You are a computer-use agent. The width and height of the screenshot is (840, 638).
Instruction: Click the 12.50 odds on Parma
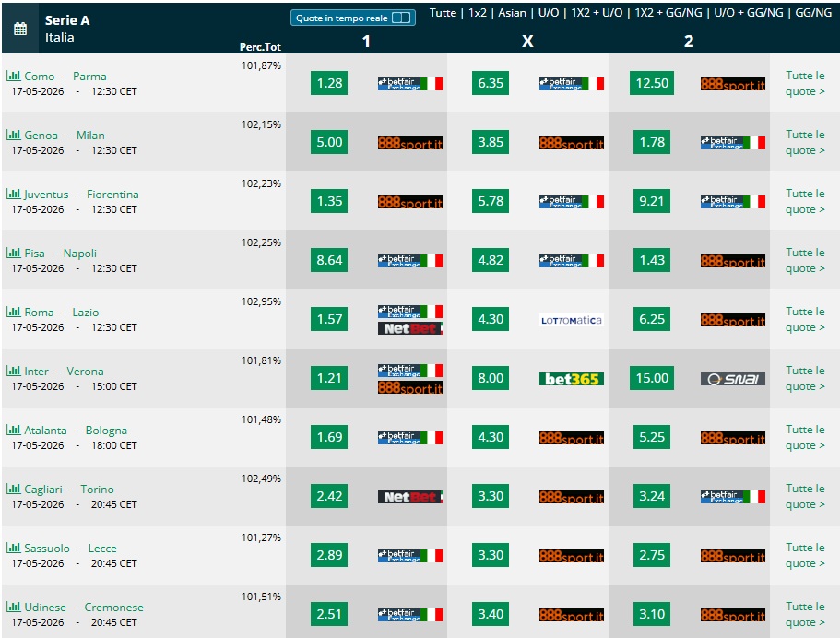coord(651,83)
